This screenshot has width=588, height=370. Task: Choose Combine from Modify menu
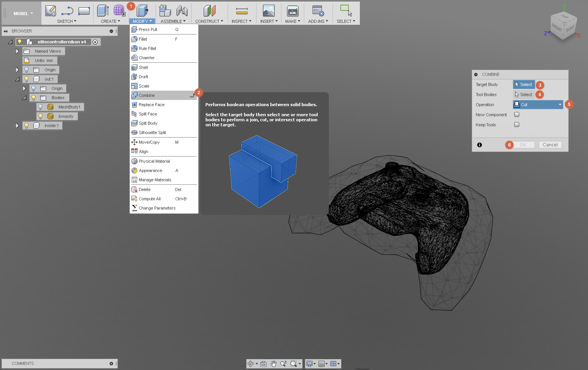click(164, 95)
